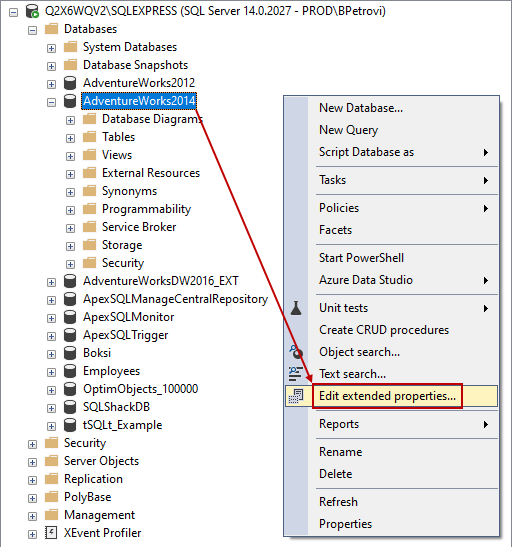Select the Database Diagrams tree item

[x=152, y=119]
